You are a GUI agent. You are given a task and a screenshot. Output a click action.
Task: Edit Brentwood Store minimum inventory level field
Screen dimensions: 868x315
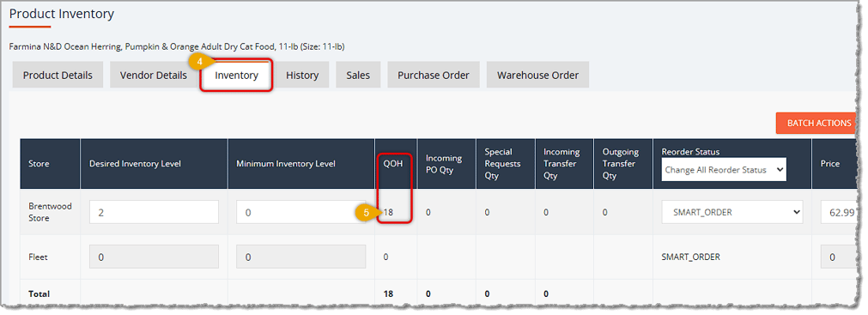pos(300,212)
